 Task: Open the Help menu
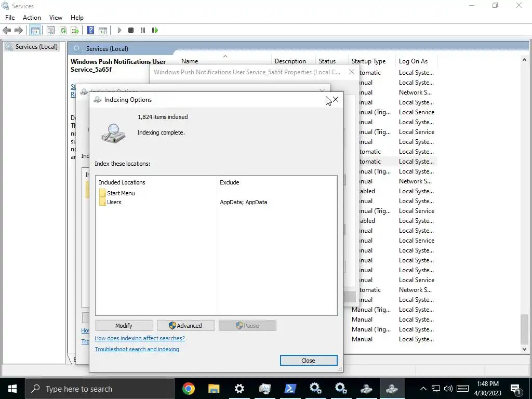(x=77, y=18)
